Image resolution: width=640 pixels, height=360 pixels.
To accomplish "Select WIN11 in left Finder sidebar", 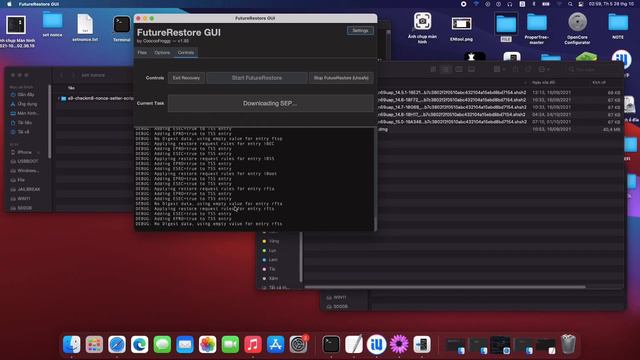I will (24, 199).
